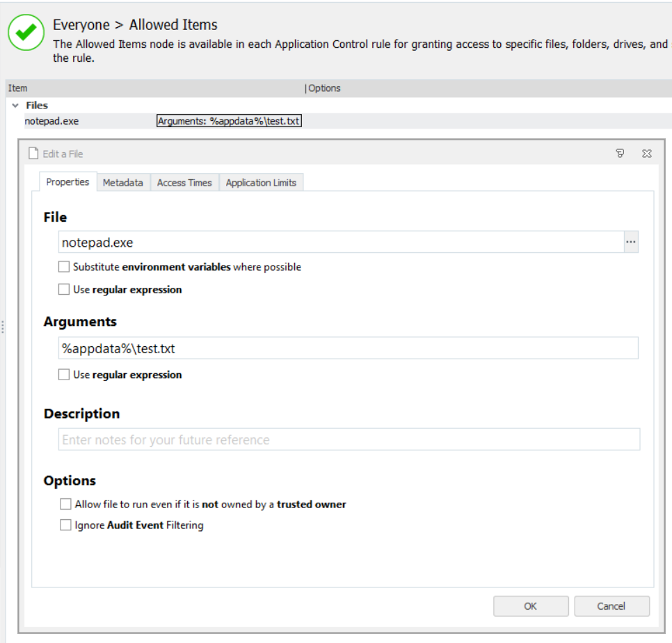Enable Ignore Audit Event Filtering
672x643 pixels.
(65, 526)
